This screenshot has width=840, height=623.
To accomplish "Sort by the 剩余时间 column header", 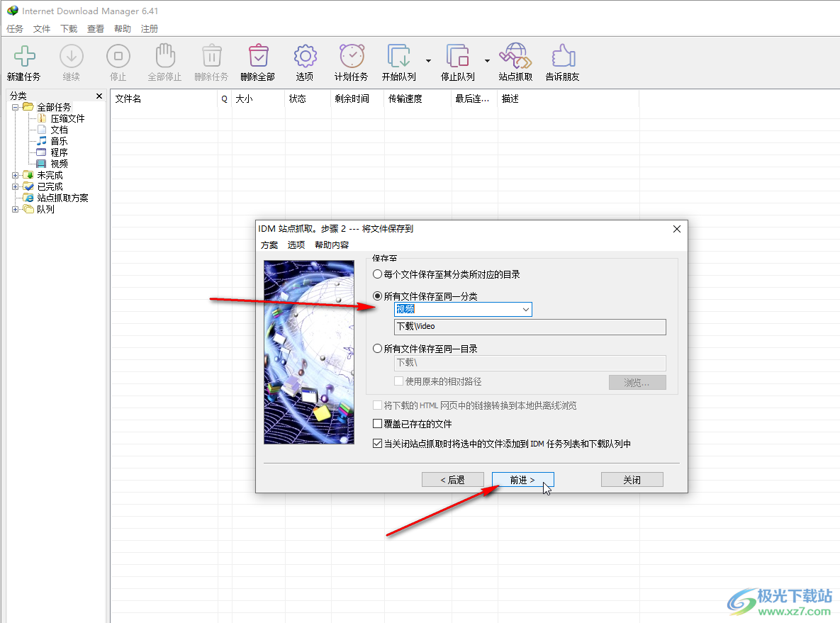I will [357, 99].
